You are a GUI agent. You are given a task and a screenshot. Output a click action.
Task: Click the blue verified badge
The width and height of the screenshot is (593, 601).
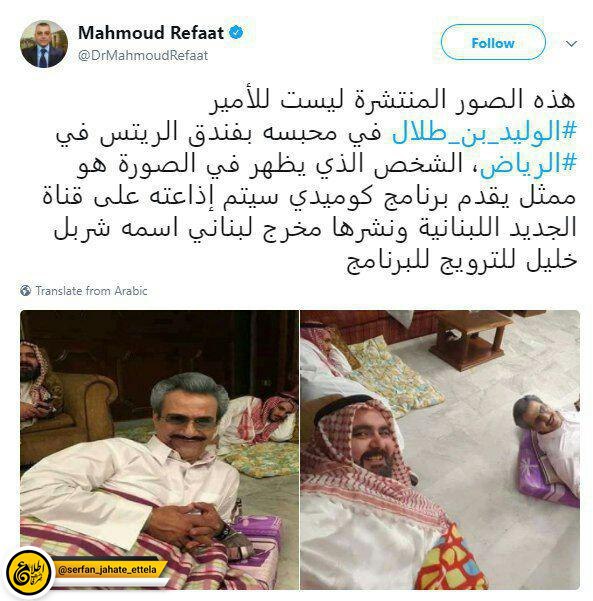(236, 33)
